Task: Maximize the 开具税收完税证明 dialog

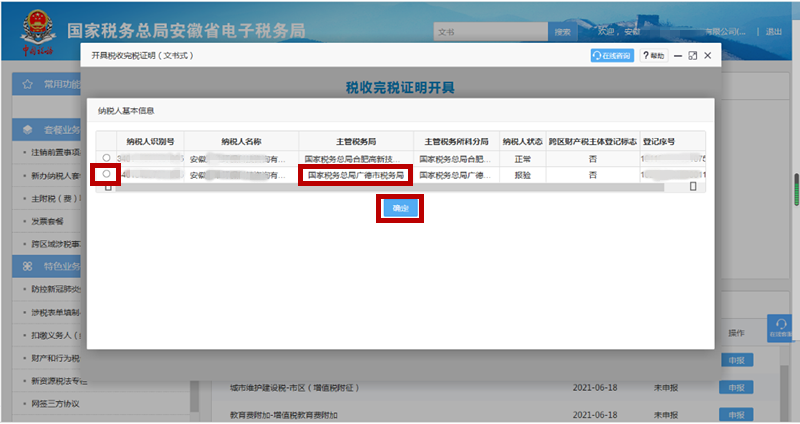Action: pyautogui.click(x=692, y=56)
